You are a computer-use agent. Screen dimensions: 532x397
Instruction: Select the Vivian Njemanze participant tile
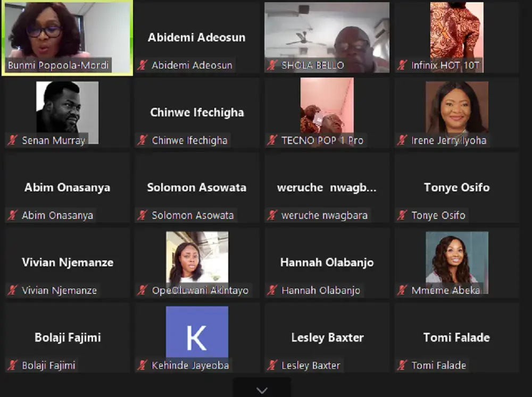67,263
